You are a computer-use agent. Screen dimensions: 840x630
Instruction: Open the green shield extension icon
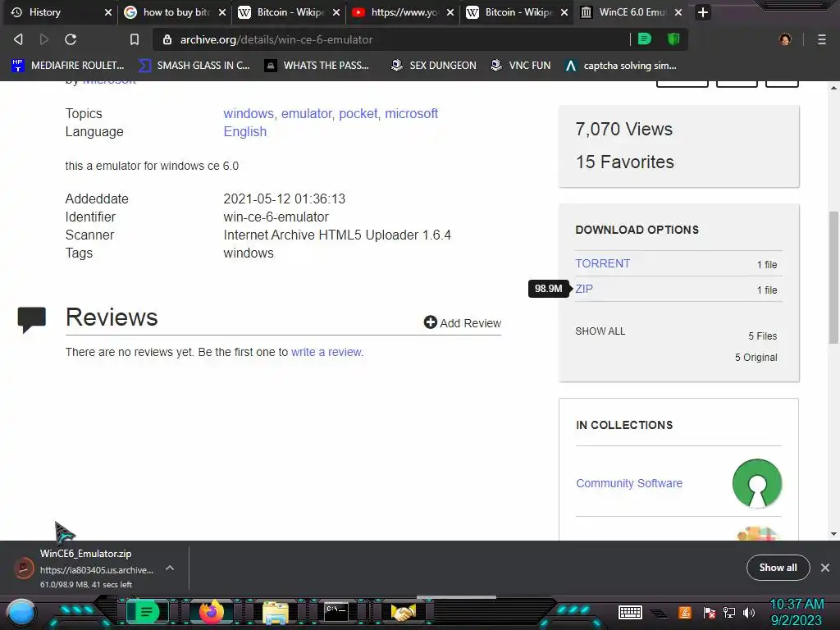(673, 39)
